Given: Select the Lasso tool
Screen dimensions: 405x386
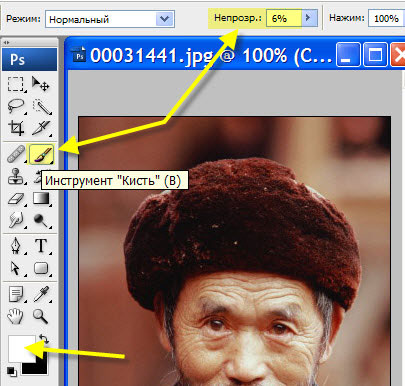Looking at the screenshot, I should coord(16,106).
